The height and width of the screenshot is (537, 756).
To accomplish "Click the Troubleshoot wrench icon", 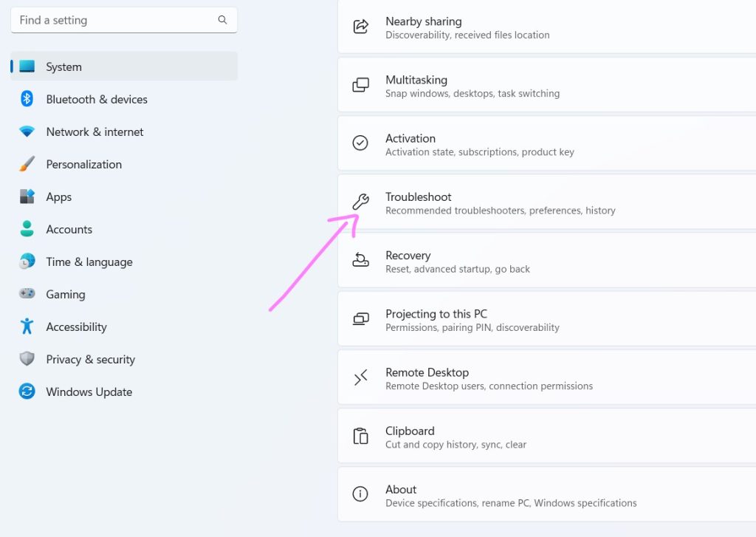I will tap(360, 202).
